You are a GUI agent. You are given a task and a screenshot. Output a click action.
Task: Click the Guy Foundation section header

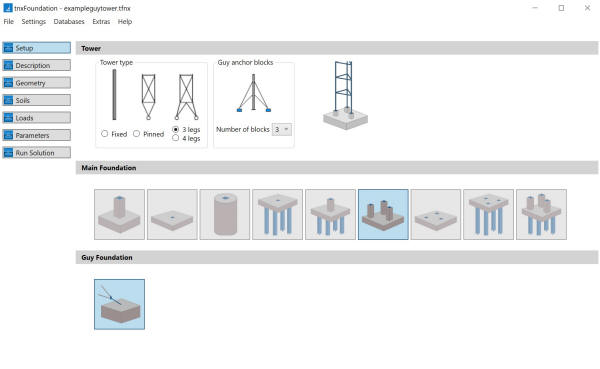click(337, 257)
